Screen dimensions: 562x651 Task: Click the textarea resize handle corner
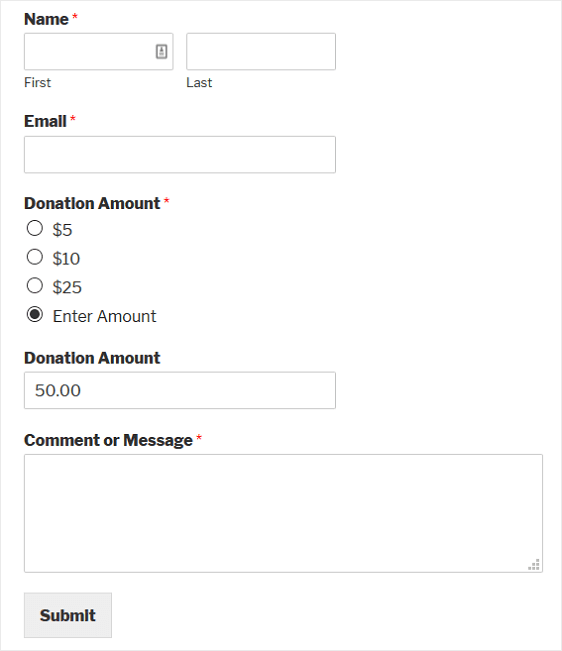click(x=534, y=565)
